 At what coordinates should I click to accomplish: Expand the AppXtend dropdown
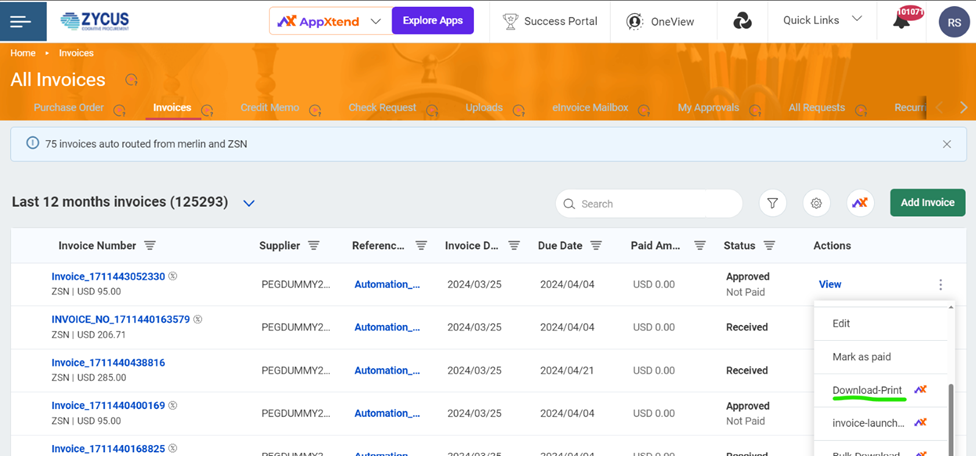point(375,21)
